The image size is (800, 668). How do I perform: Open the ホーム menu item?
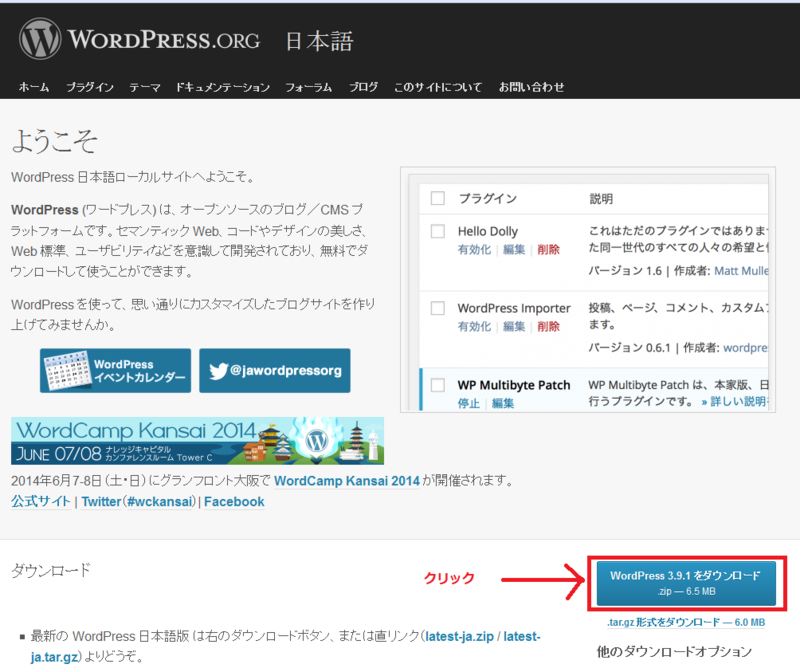(33, 87)
